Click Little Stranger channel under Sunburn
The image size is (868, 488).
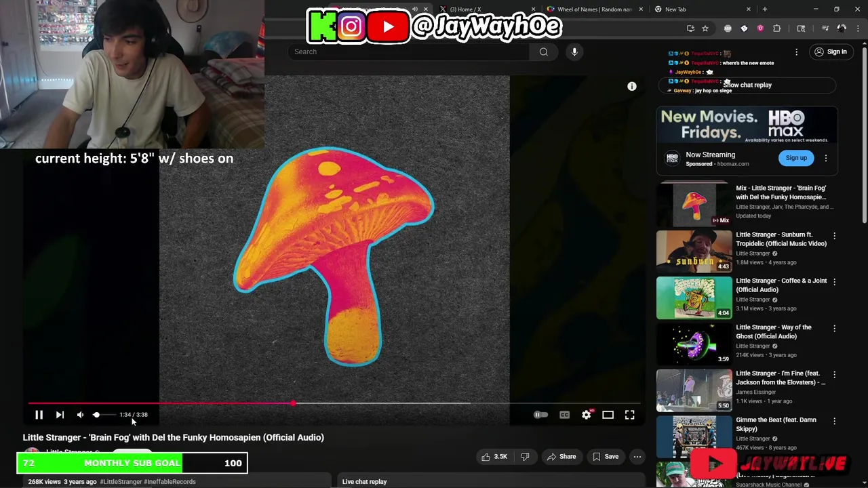[x=753, y=253]
